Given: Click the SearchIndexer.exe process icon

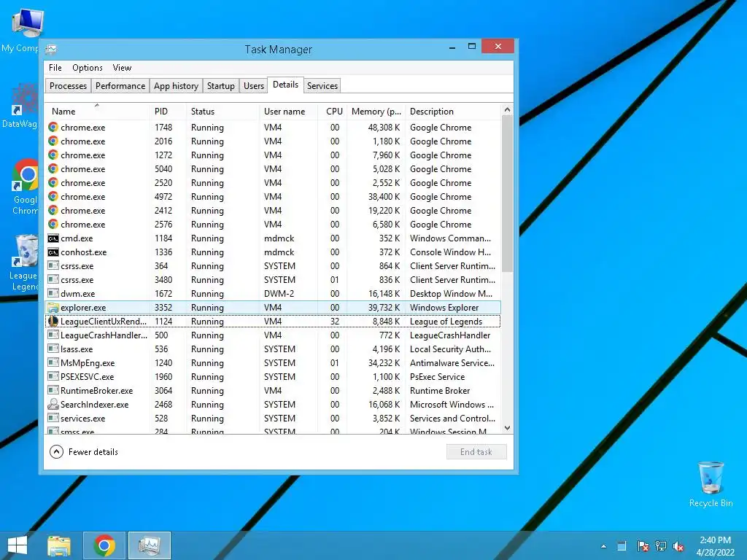Looking at the screenshot, I should pyautogui.click(x=53, y=404).
